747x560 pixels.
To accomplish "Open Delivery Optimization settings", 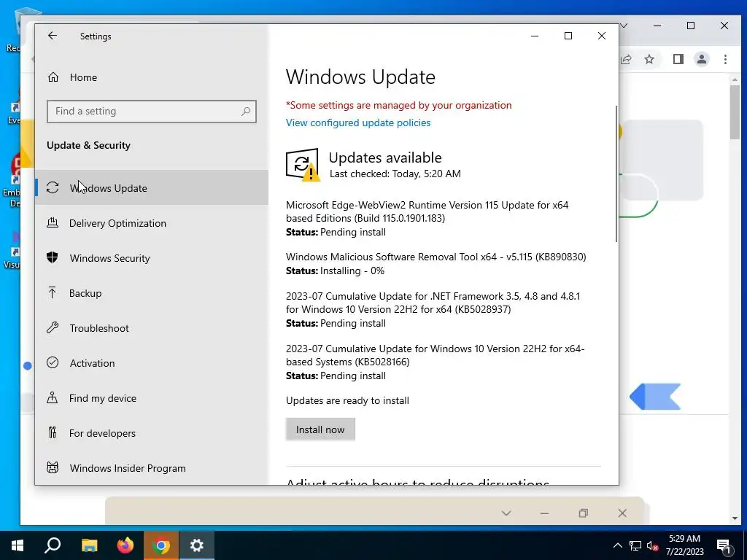I will [x=152, y=223].
